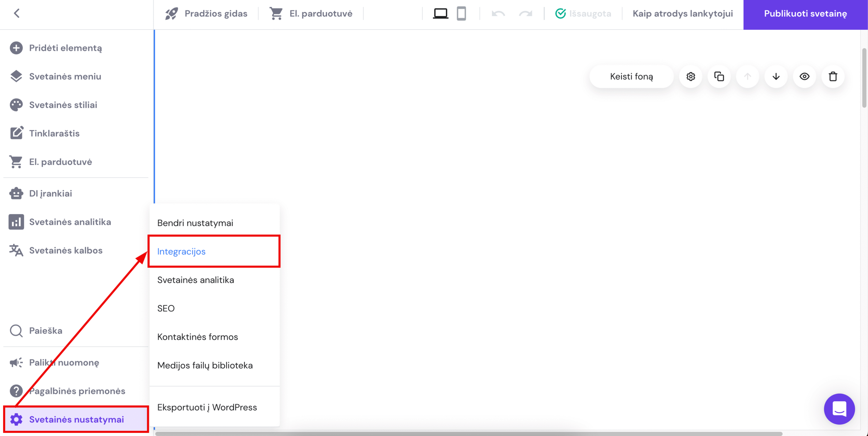The width and height of the screenshot is (868, 436).
Task: Open Svetainės analitika from sidebar
Action: tap(70, 222)
